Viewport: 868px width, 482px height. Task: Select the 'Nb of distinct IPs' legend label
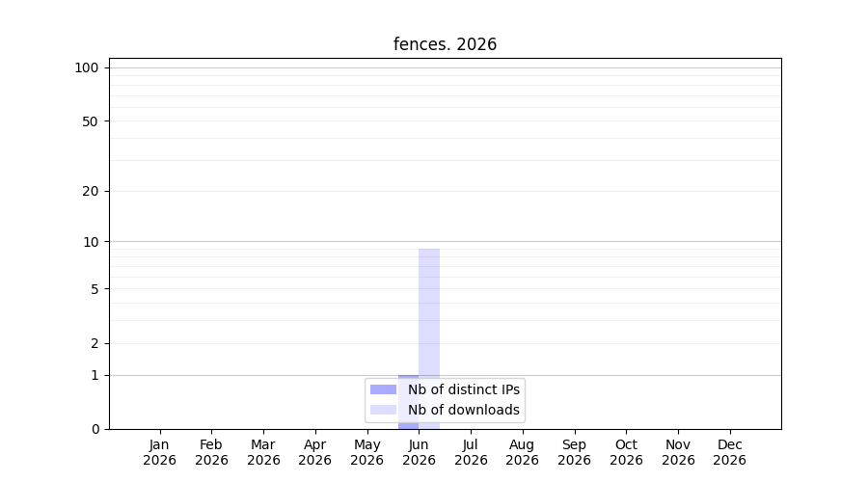click(464, 389)
